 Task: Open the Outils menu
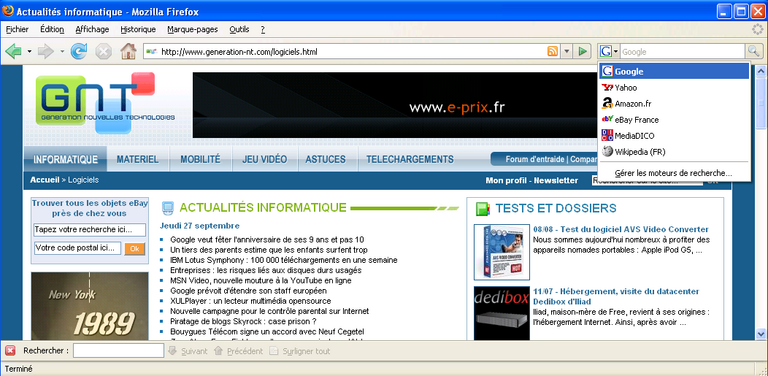click(x=240, y=29)
